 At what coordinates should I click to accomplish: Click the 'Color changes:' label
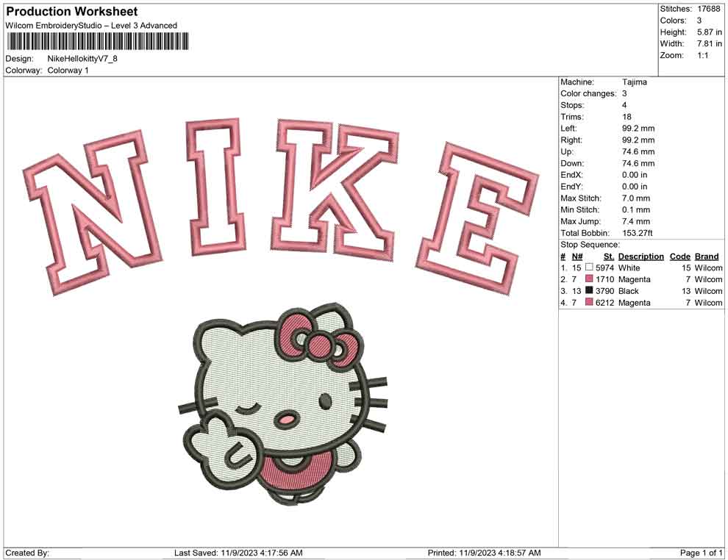coord(589,93)
